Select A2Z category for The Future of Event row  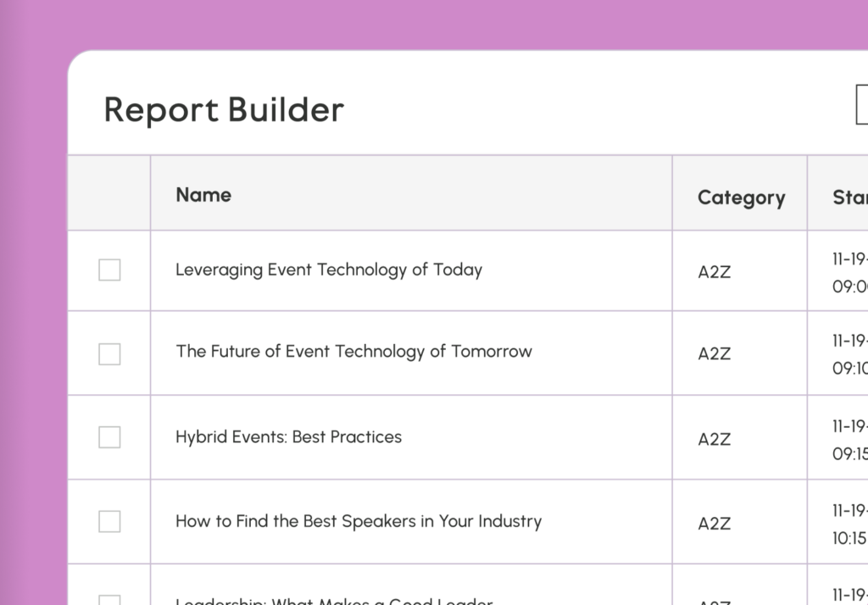714,354
